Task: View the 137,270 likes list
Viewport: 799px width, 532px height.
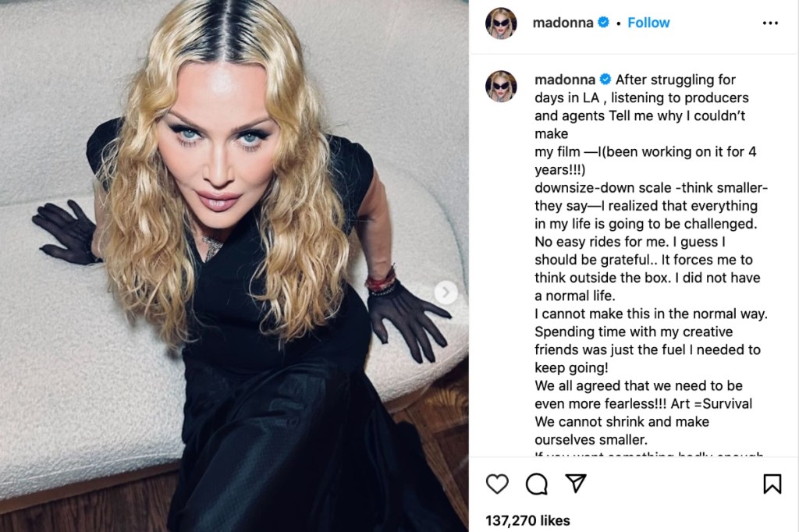Action: coord(527,520)
